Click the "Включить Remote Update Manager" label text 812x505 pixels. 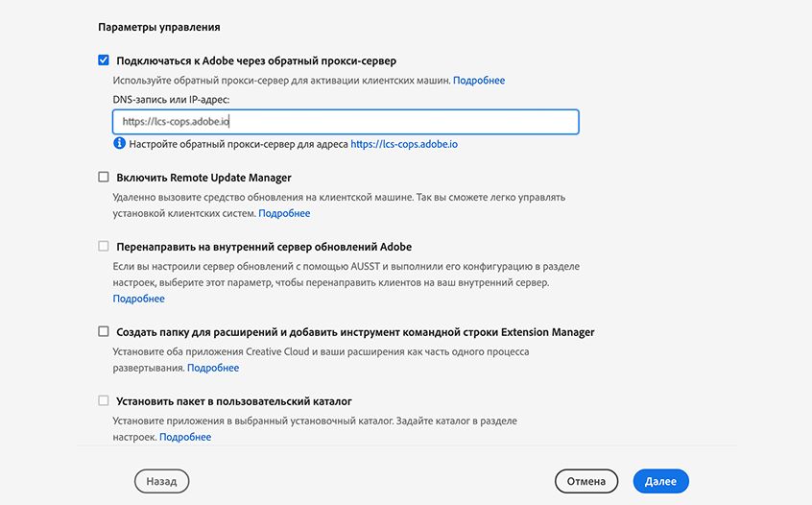pos(203,178)
